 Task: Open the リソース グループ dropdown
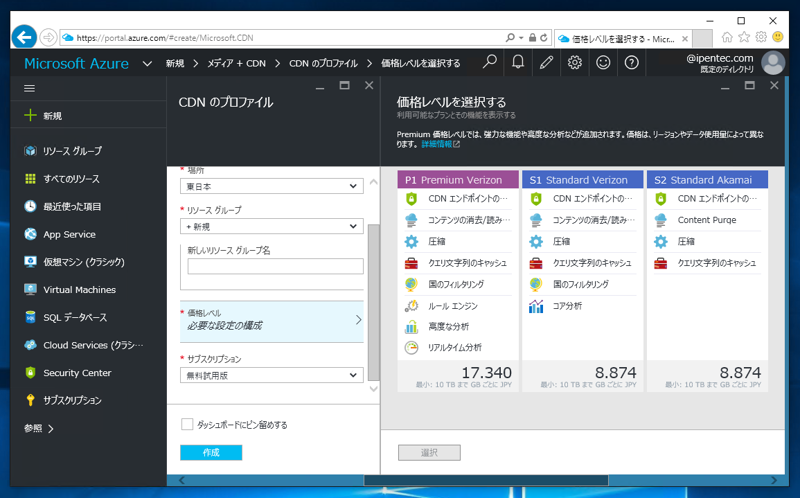[x=271, y=226]
